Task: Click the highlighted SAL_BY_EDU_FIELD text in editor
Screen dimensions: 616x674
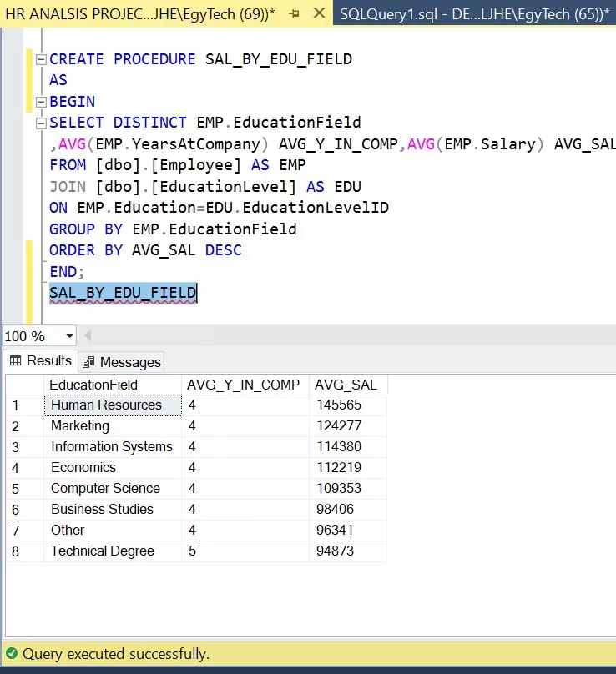Action: [123, 293]
